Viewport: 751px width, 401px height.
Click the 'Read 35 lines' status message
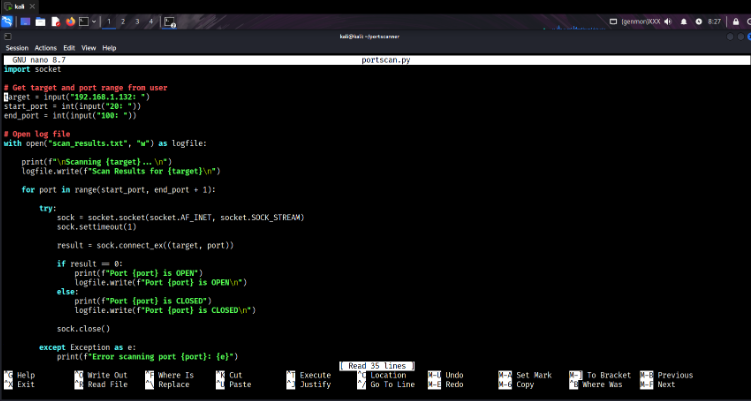point(376,366)
